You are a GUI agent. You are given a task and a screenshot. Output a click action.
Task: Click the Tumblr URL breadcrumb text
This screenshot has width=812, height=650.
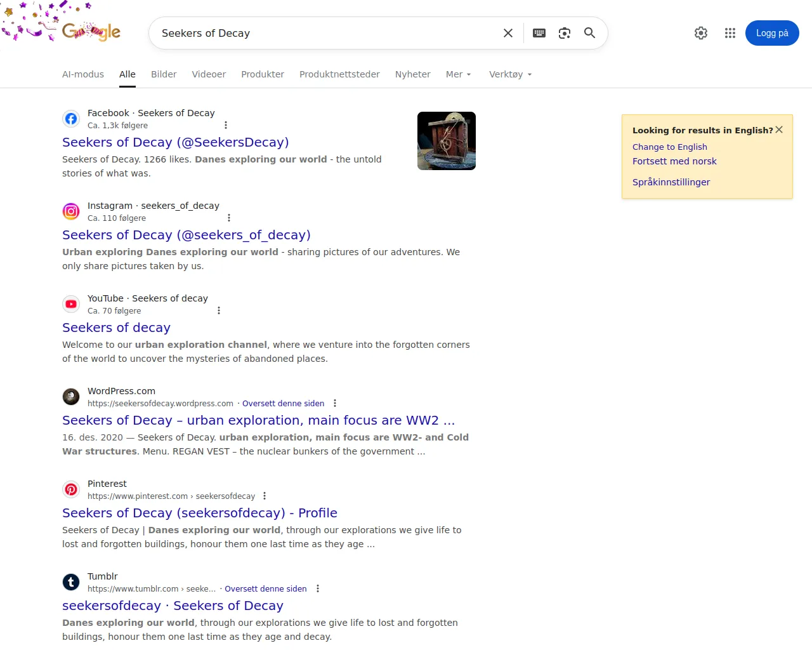tap(152, 589)
